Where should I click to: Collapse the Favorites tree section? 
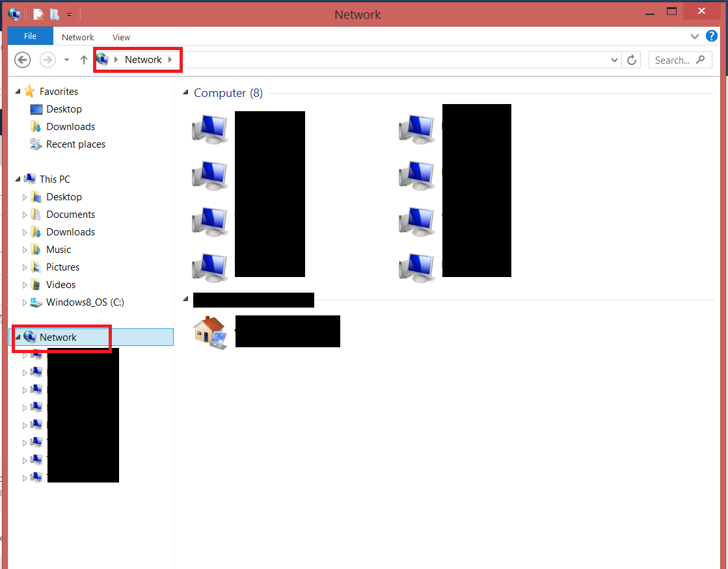click(x=18, y=92)
